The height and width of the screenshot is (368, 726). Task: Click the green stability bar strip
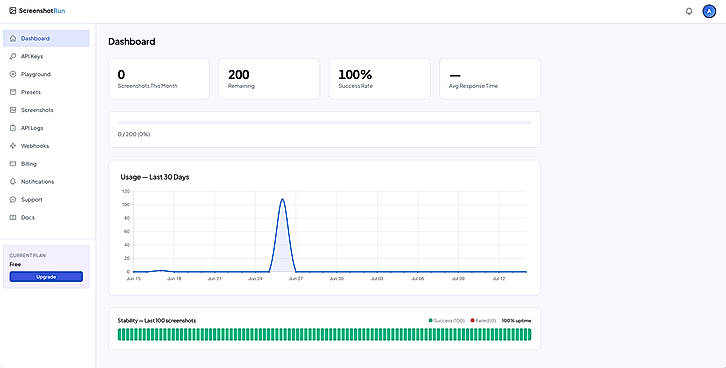pyautogui.click(x=325, y=334)
